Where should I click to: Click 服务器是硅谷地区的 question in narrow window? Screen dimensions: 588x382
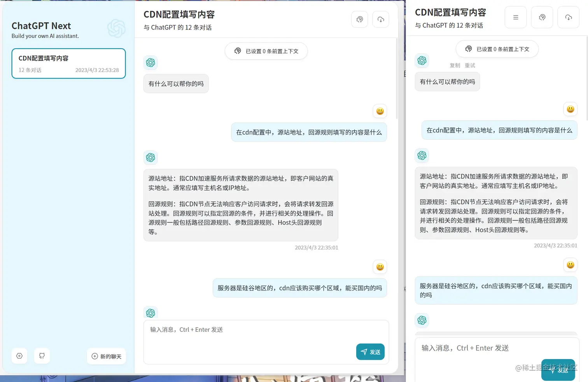496,290
